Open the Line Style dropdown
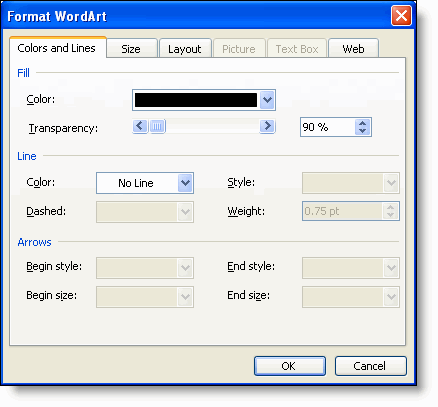This screenshot has height=407, width=438. (391, 183)
